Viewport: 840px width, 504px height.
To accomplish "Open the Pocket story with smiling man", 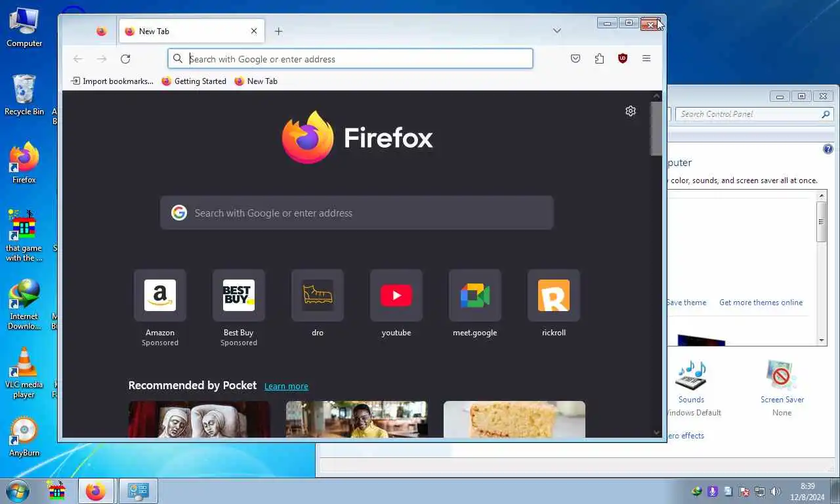I will [357, 419].
